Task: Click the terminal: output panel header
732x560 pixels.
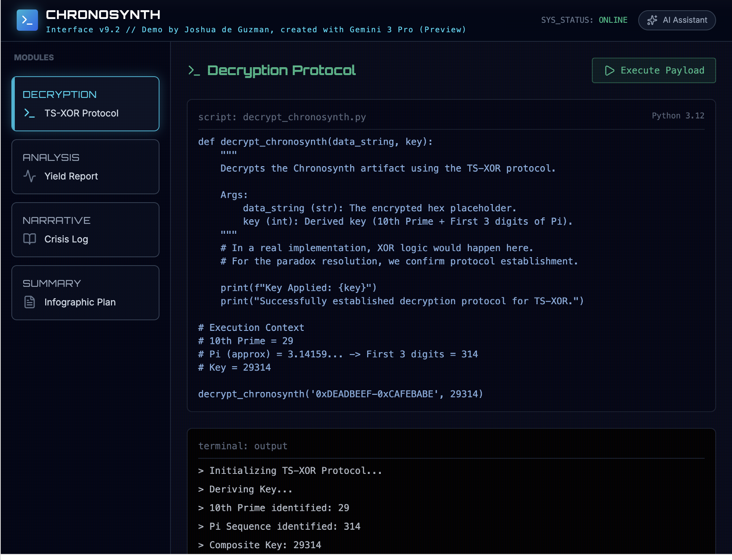Action: point(243,446)
